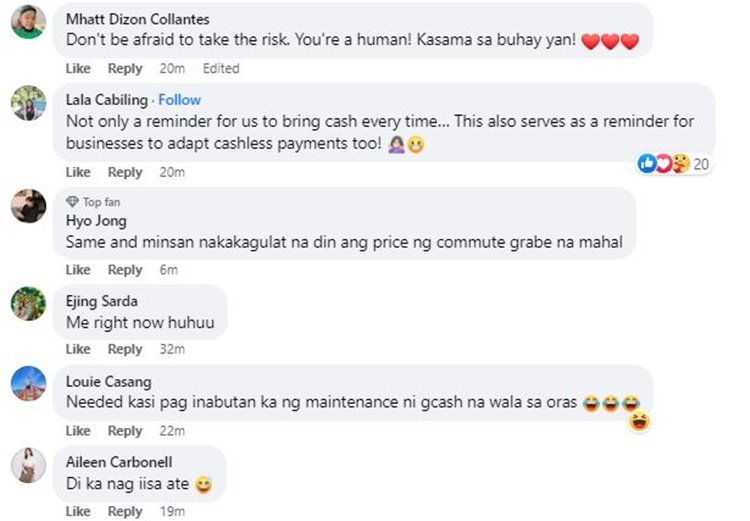Follow Lala Cabiling
750x521 pixels.
179,100
